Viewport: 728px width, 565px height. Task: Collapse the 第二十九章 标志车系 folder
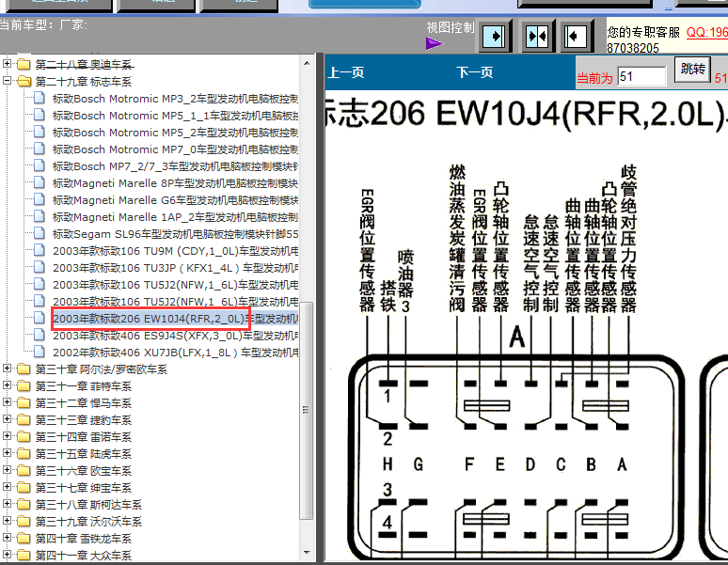(x=7, y=81)
